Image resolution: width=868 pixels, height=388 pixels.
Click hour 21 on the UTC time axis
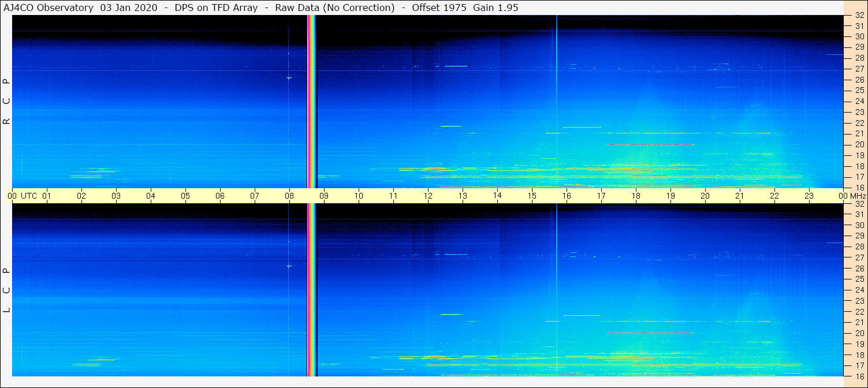740,196
